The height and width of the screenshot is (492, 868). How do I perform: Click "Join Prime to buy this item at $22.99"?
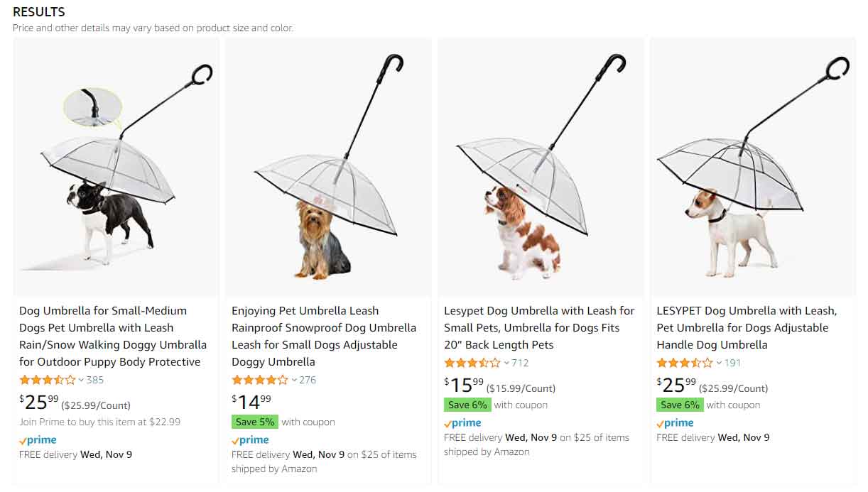pos(99,422)
